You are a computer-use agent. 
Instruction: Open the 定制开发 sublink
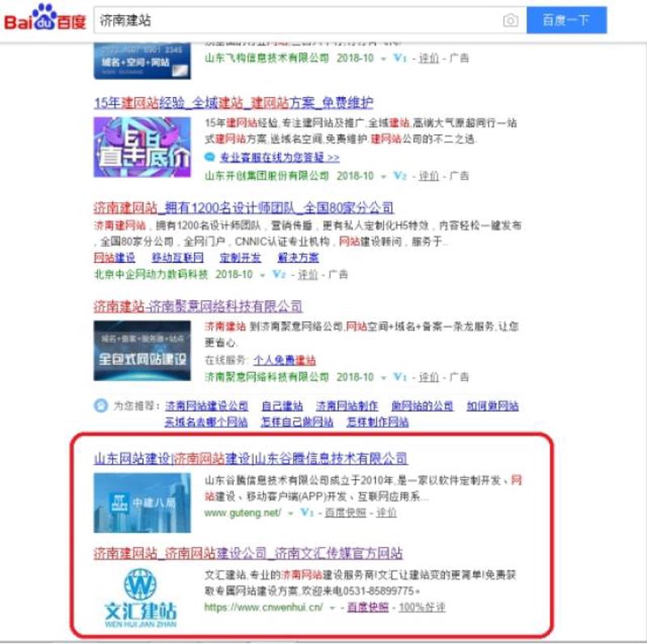tap(240, 257)
